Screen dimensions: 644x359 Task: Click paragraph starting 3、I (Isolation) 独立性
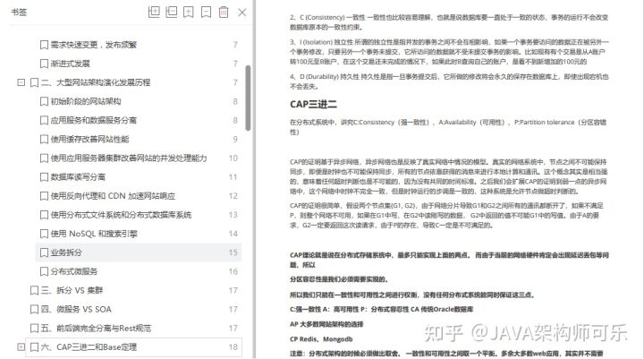(x=449, y=52)
